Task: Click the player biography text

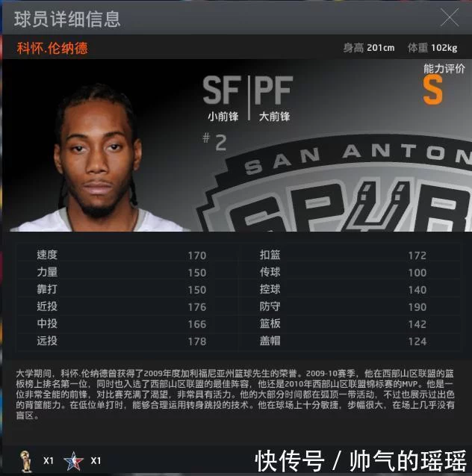Action: point(235,395)
